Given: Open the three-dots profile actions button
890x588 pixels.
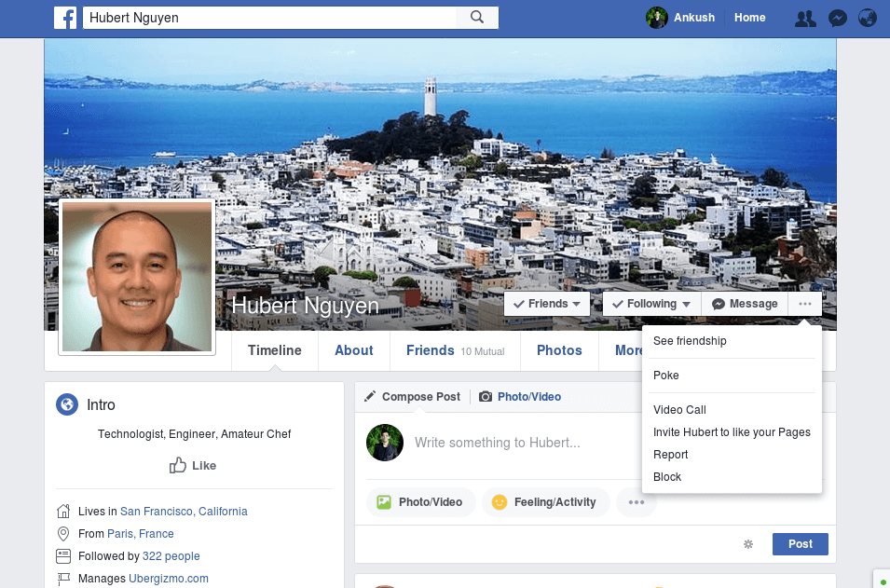Looking at the screenshot, I should coord(805,304).
